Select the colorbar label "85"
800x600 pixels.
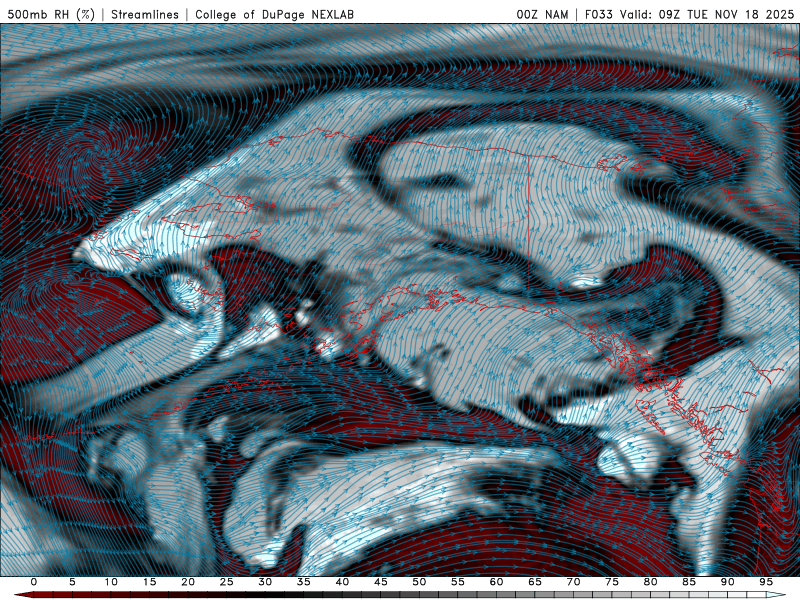(x=689, y=582)
